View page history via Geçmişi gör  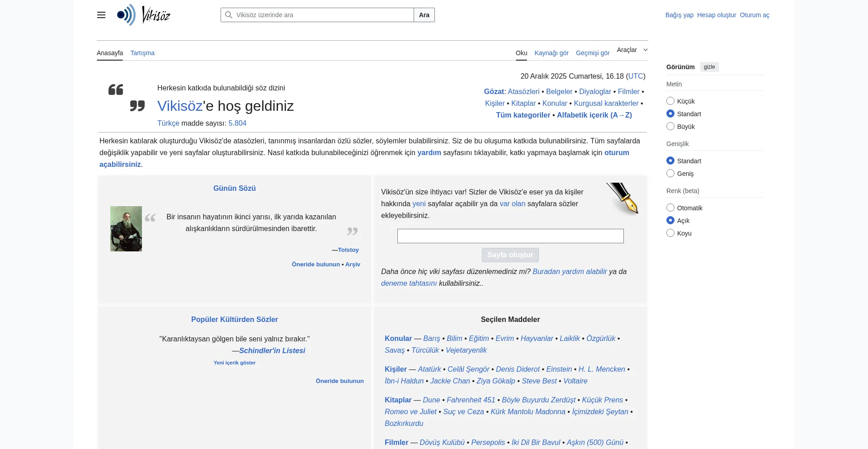pyautogui.click(x=592, y=53)
